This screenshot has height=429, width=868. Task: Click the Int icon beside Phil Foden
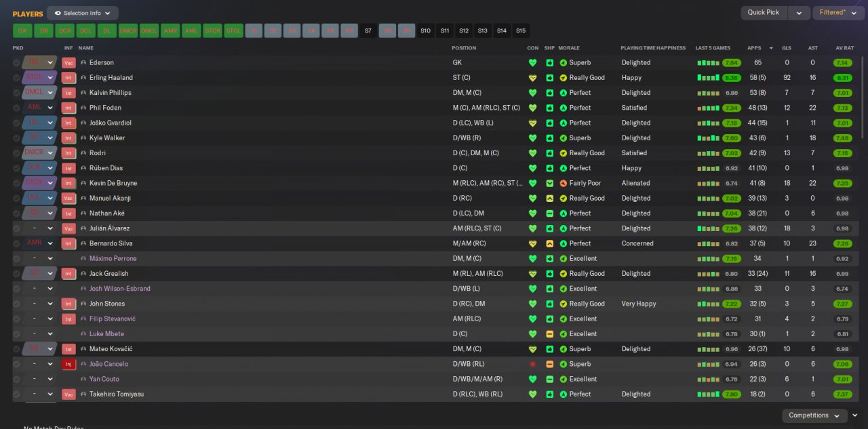(68, 108)
